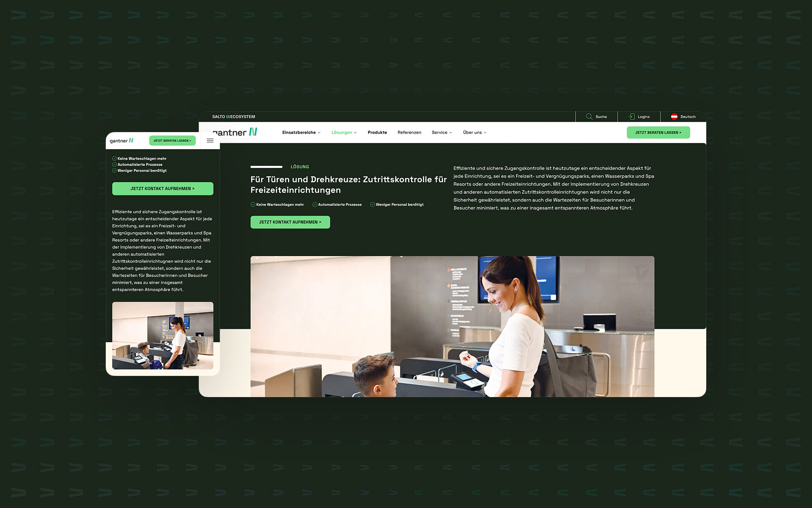Click 'Jetzt Kontakt aufnehmen' button
Viewport: 812px width, 508px height.
pos(291,222)
